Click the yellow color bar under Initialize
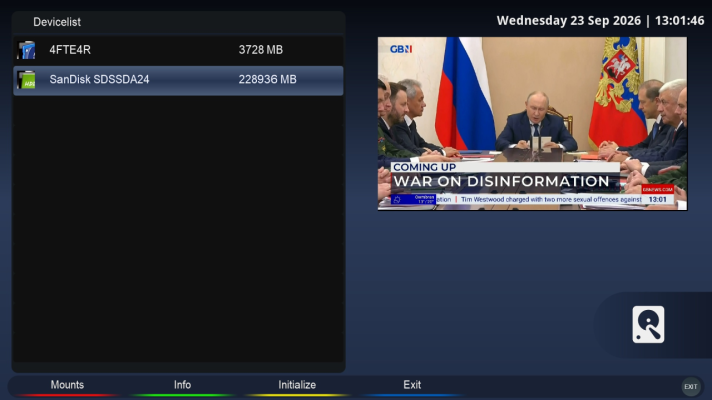 click(x=297, y=395)
